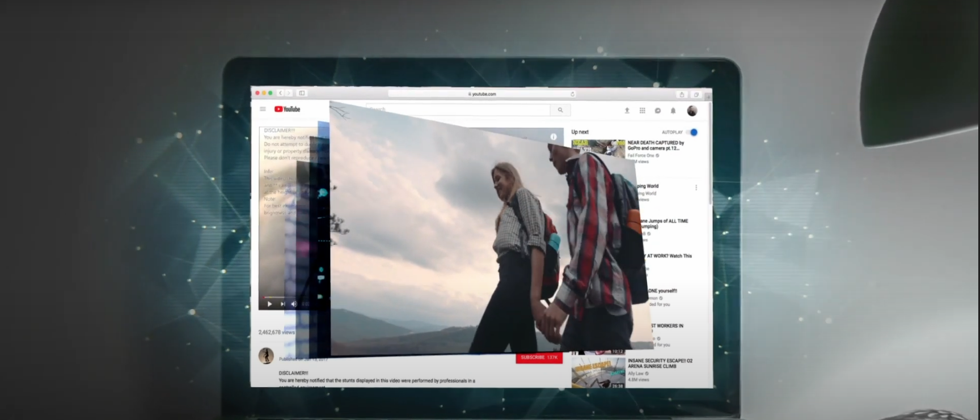Click the 2,462,678 views count

coord(277,332)
